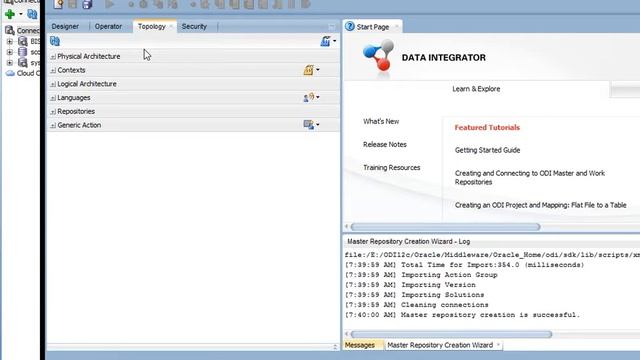Open the Getting Started Guide tutorial
Viewport: 640px width, 360px height.
pyautogui.click(x=487, y=150)
